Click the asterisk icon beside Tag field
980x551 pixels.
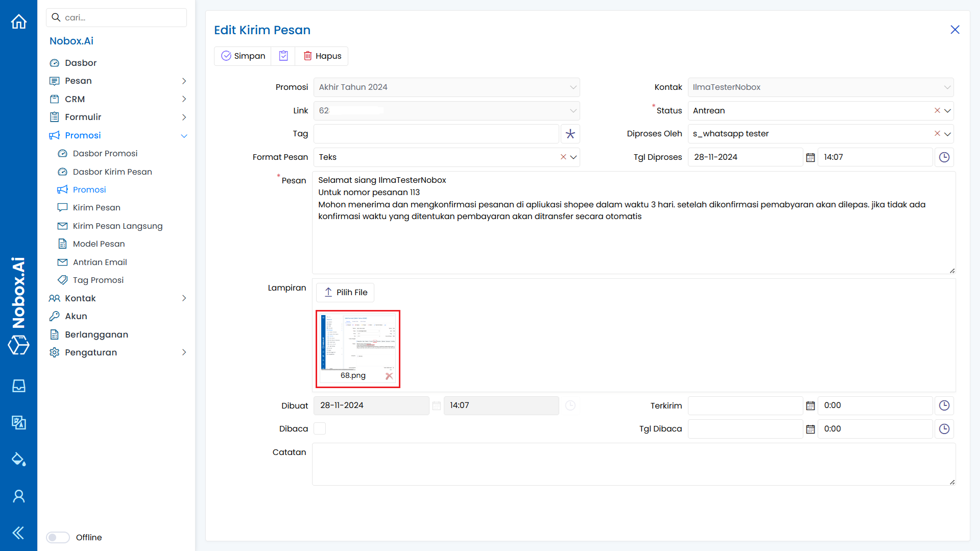coord(570,134)
